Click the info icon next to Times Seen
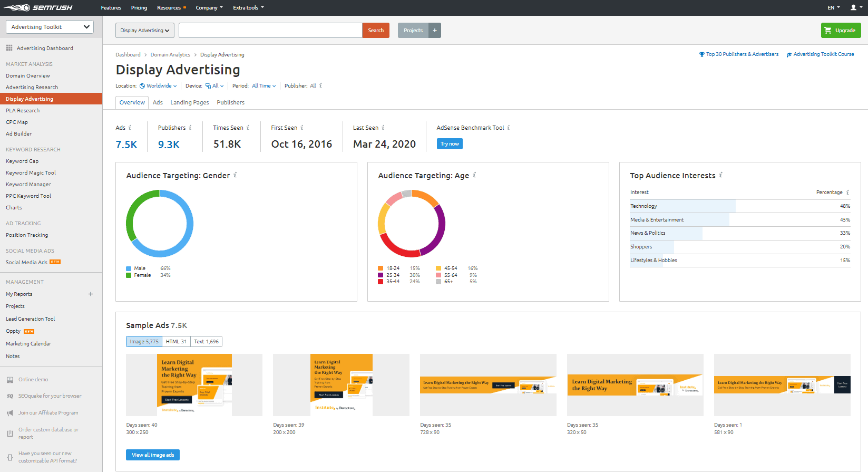Viewport: 868px width, 472px height. [x=248, y=128]
